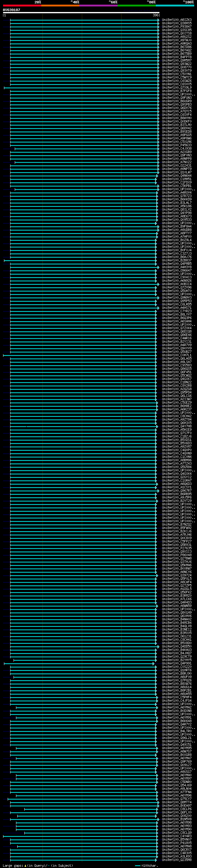Select label UniRef100_C4Y4R3
Image resolution: width=197 pixels, height=868 pixels.
tap(177, 836)
